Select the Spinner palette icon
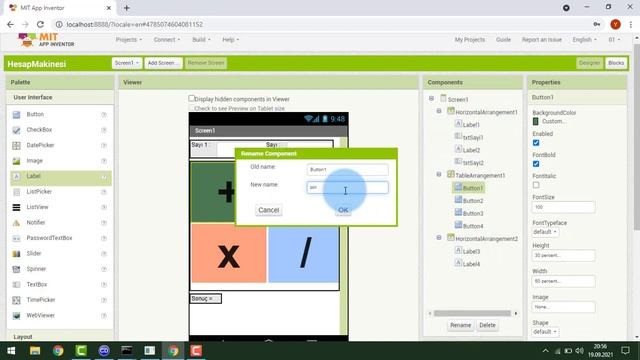 click(x=16, y=269)
